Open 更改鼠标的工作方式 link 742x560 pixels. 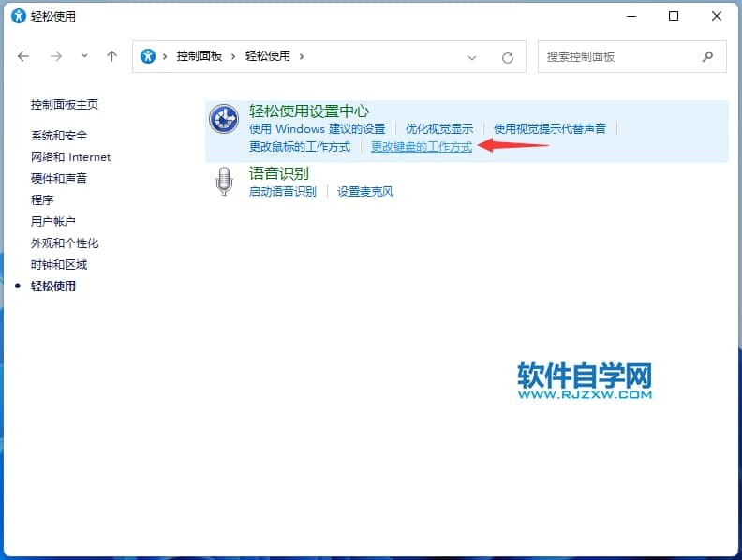[x=300, y=147]
